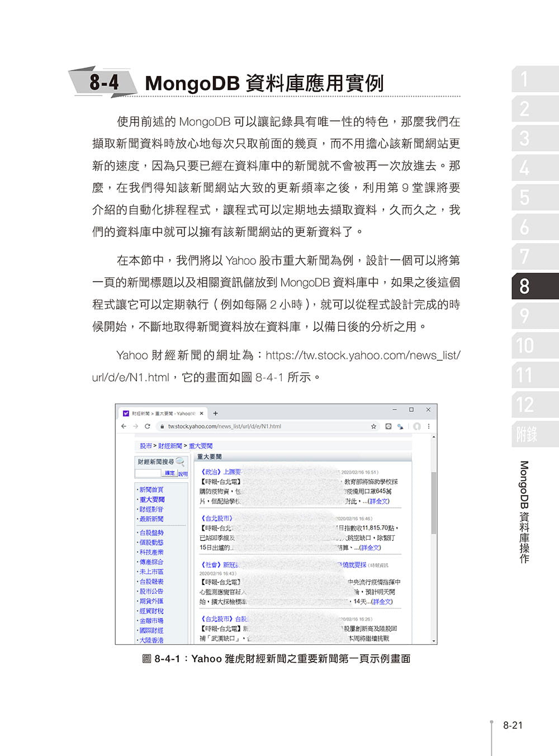Open 財經影音 in the sidebar

(x=151, y=510)
